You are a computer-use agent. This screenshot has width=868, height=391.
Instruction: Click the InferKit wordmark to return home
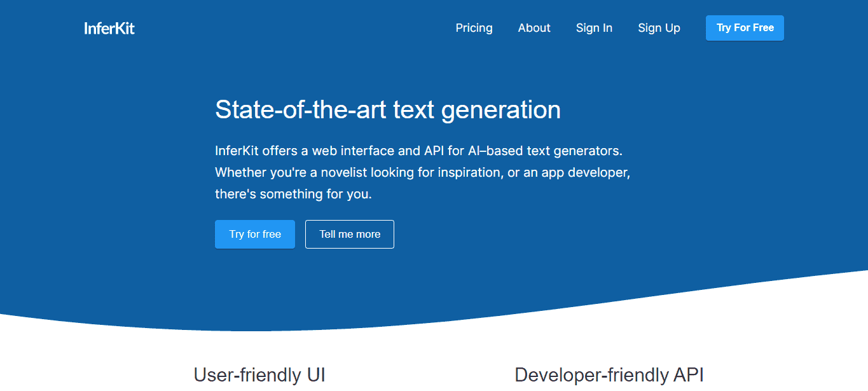109,28
